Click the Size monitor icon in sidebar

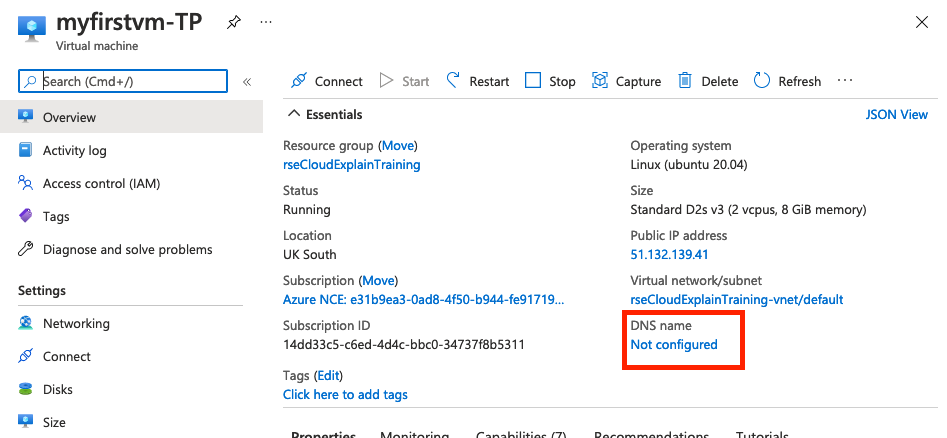(x=25, y=422)
